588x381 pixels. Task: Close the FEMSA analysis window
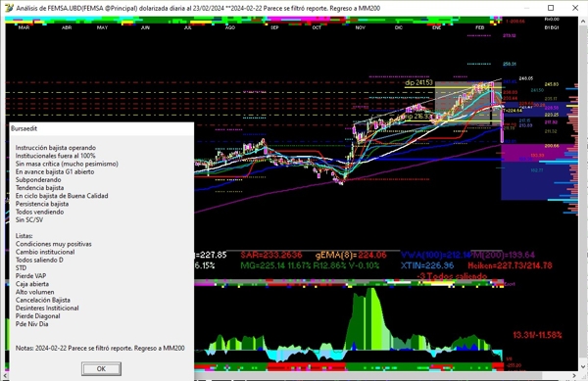click(575, 8)
